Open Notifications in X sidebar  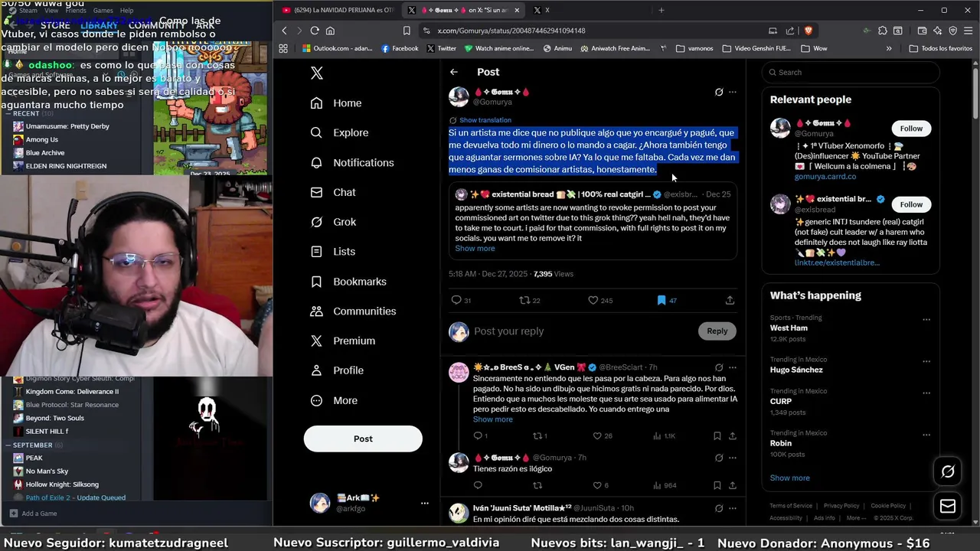click(x=352, y=162)
